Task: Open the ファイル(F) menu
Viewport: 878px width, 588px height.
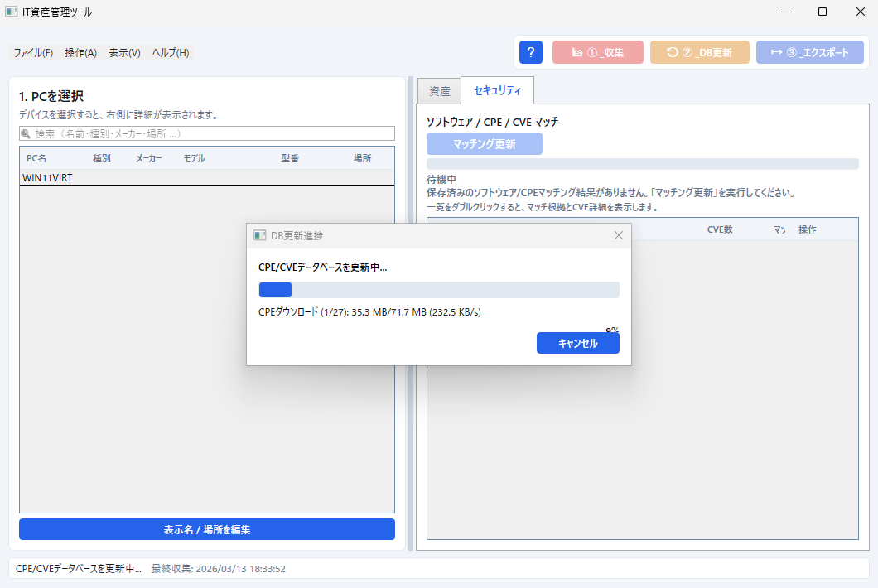Action: 32,51
